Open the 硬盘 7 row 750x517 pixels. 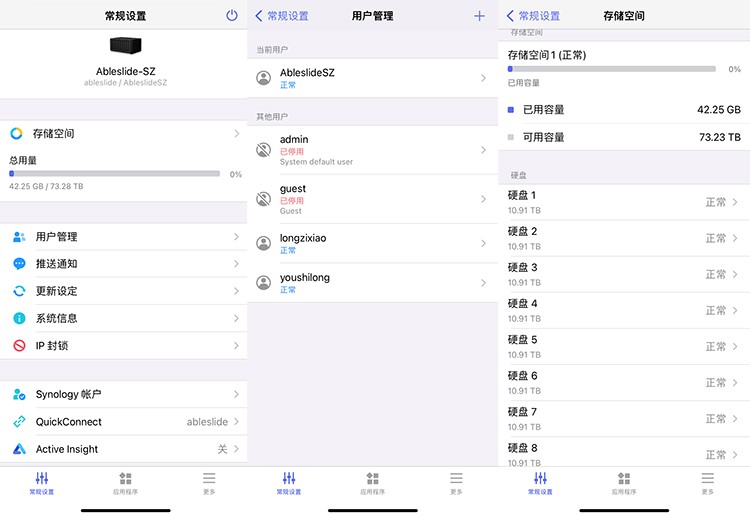[624, 419]
